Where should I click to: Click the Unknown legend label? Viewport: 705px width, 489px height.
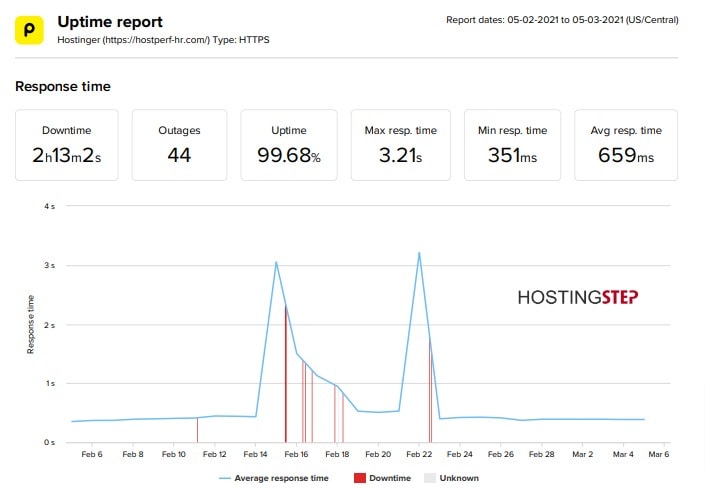click(459, 478)
